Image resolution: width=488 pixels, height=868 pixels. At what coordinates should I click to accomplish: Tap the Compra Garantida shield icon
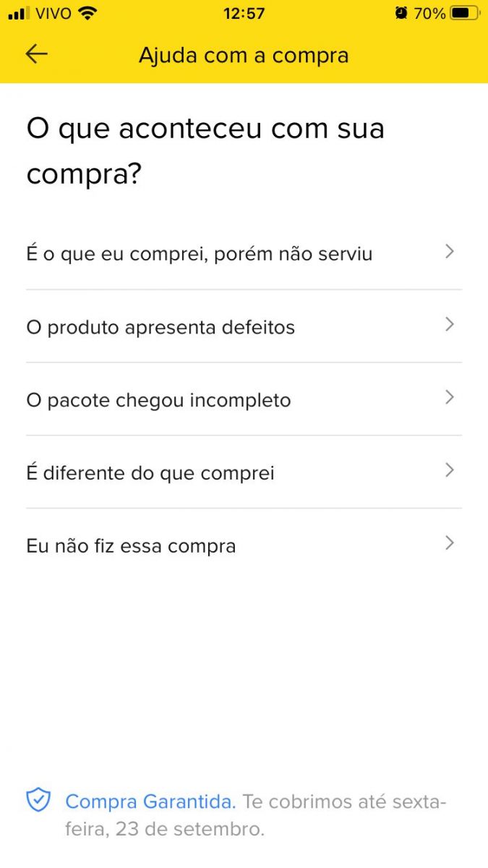[x=38, y=801]
